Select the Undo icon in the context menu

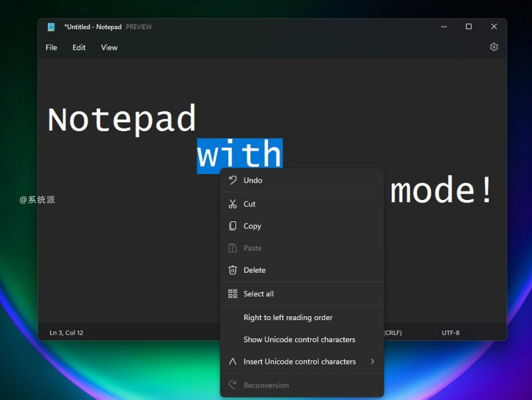(233, 180)
